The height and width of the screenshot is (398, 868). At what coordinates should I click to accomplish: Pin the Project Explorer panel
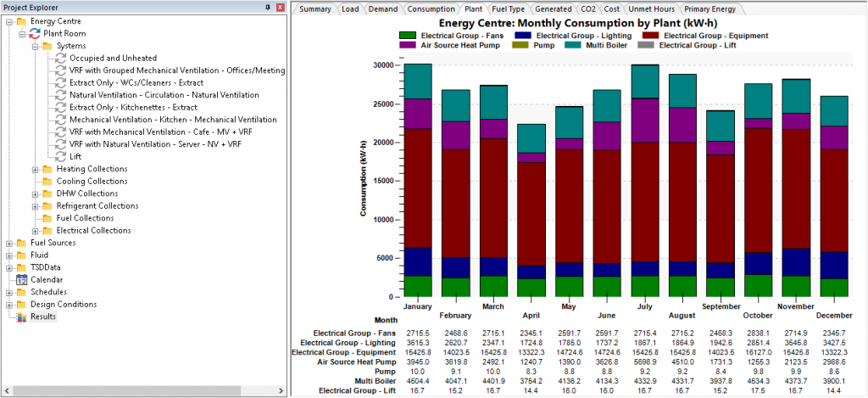point(269,8)
